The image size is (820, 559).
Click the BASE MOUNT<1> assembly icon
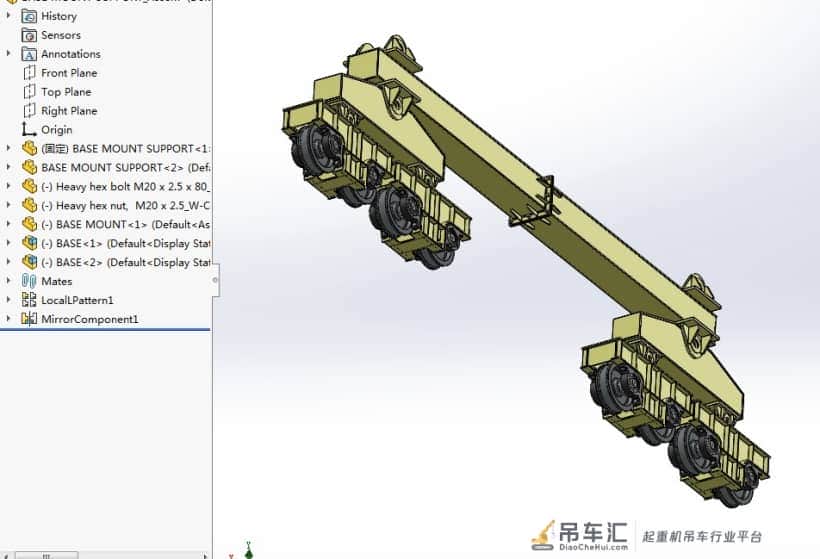tap(29, 224)
